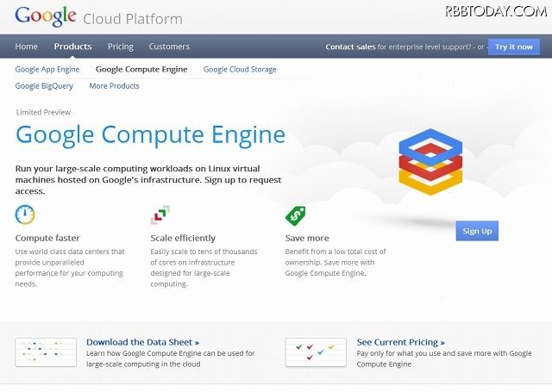This screenshot has width=552, height=392.
Task: Select Google BigQuery sub-tab
Action: 44,86
